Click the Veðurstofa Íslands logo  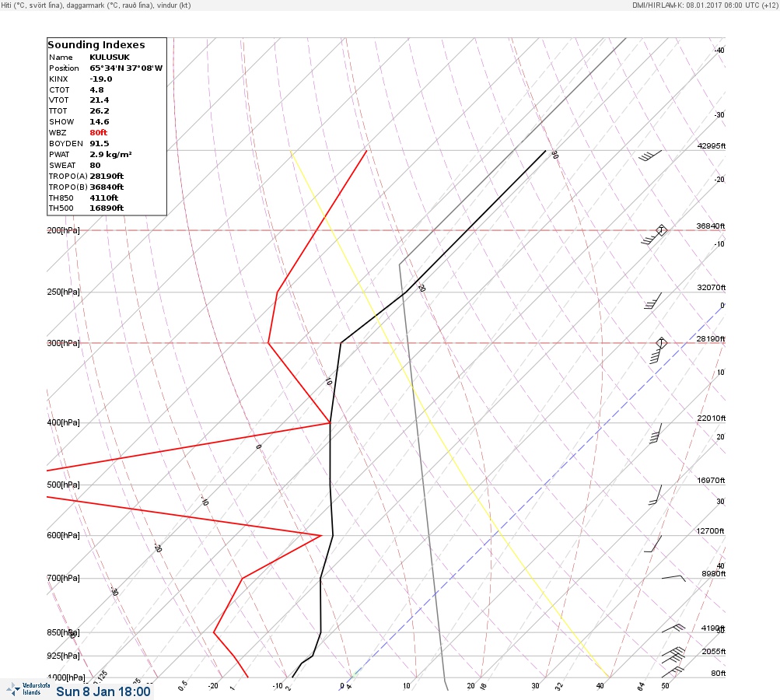[28, 689]
